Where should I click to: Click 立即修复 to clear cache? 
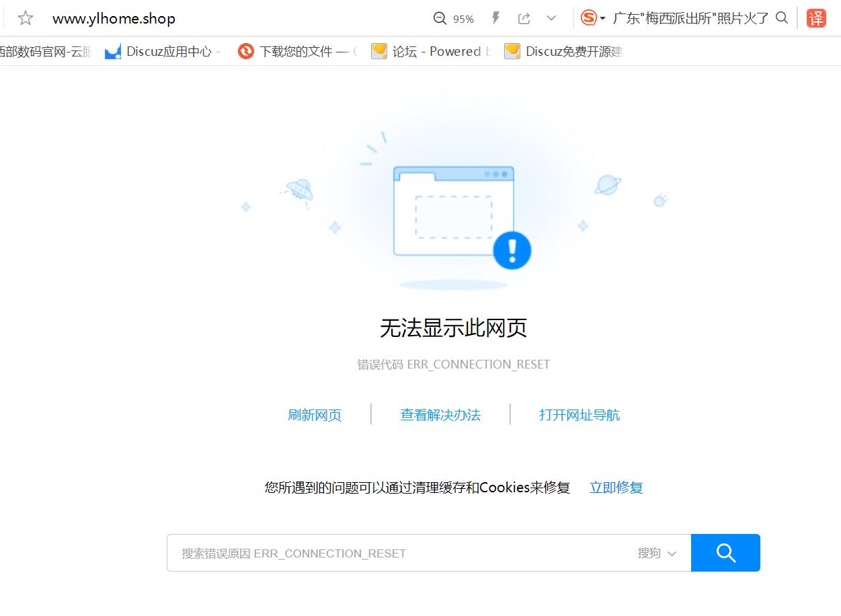point(616,488)
